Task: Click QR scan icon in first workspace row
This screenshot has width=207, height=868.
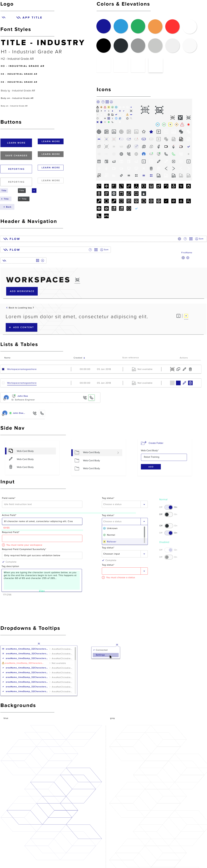Action: coord(172,369)
